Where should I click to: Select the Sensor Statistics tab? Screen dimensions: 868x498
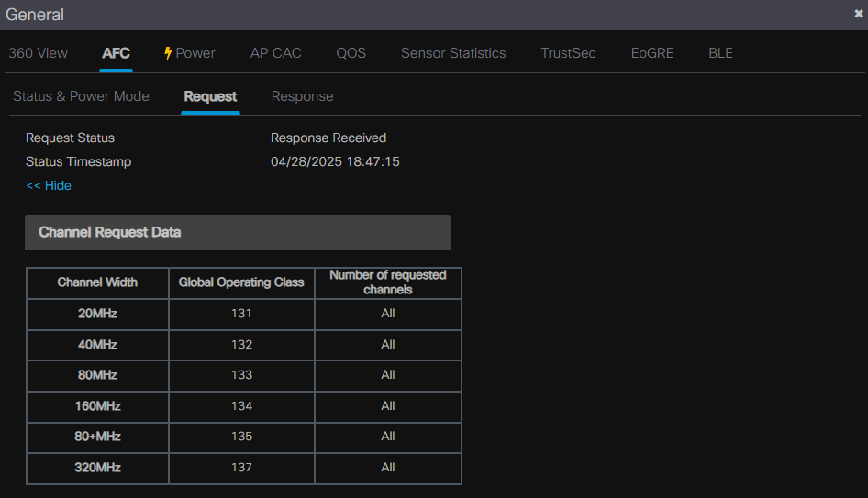click(x=453, y=53)
